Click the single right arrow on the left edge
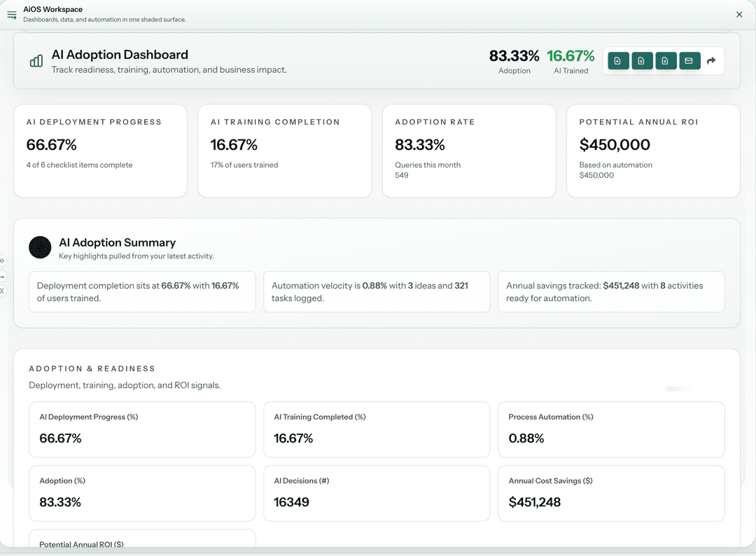This screenshot has width=756, height=556. [x=2, y=277]
